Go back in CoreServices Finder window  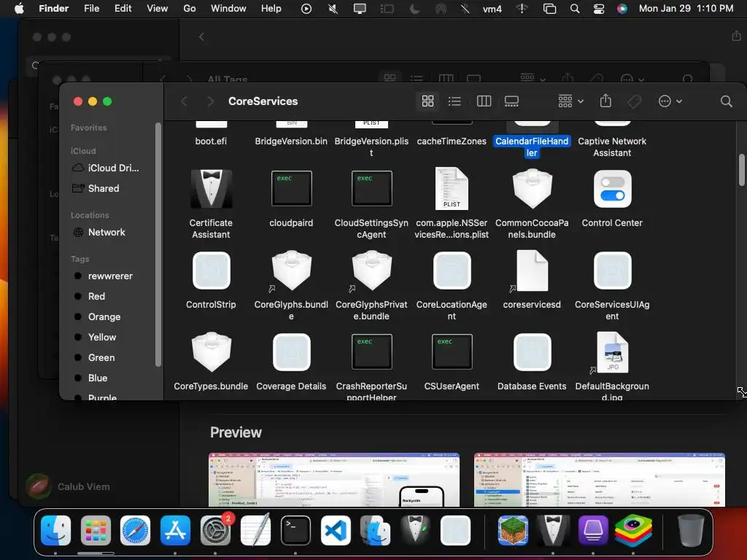(185, 101)
